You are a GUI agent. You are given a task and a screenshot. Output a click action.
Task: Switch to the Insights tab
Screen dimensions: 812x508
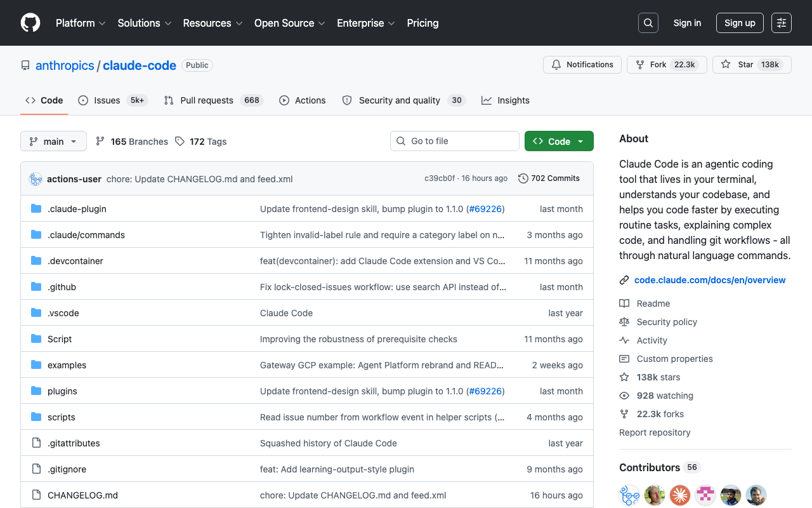[506, 100]
